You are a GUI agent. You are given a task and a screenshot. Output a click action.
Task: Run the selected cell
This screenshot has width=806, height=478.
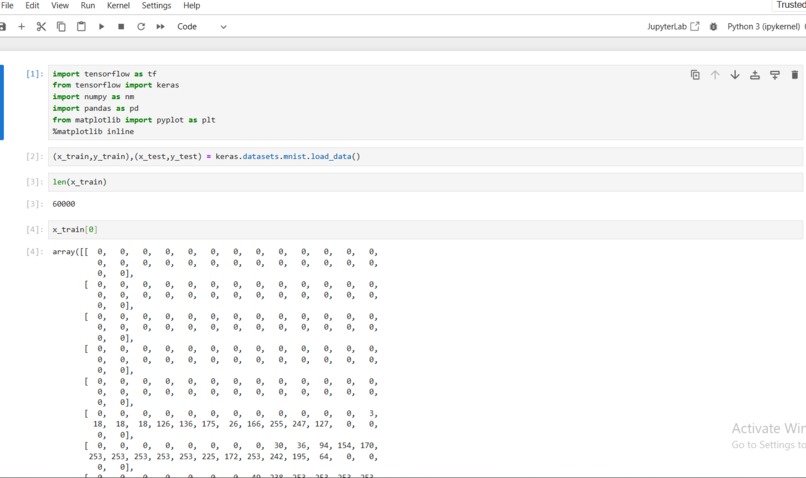[101, 27]
